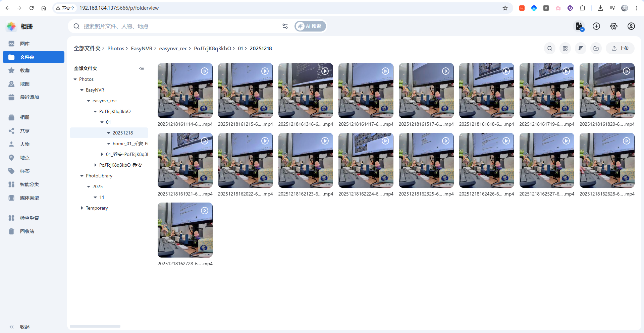
Task: Open the task status icon in header
Action: pyautogui.click(x=579, y=26)
